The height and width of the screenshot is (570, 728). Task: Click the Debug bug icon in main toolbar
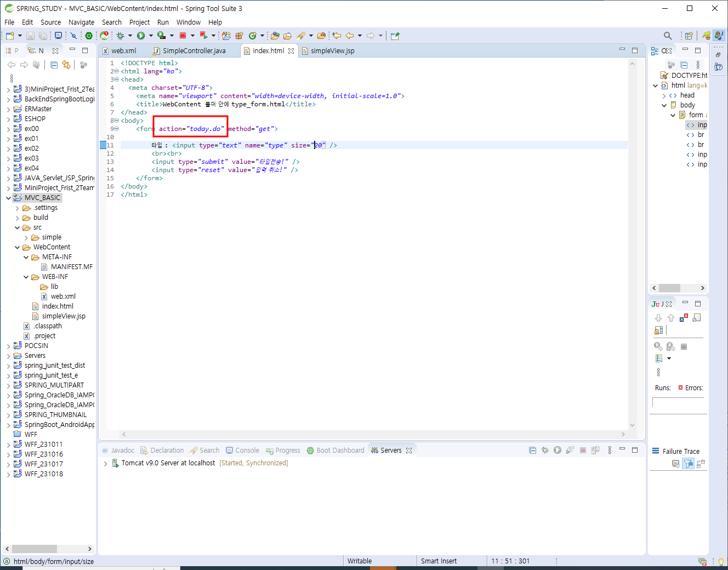pos(120,36)
